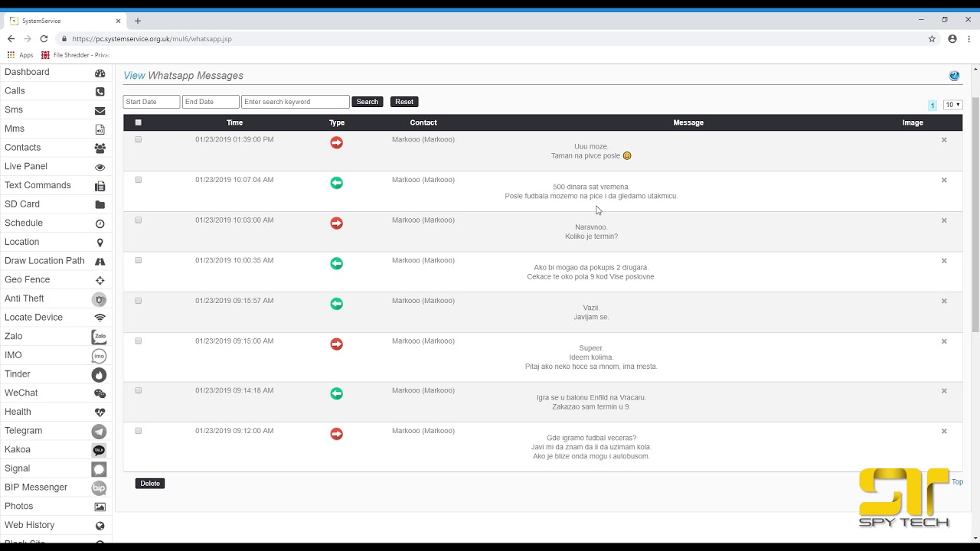Image resolution: width=980 pixels, height=551 pixels.
Task: Click the Kakoa talk icon
Action: [x=99, y=450]
